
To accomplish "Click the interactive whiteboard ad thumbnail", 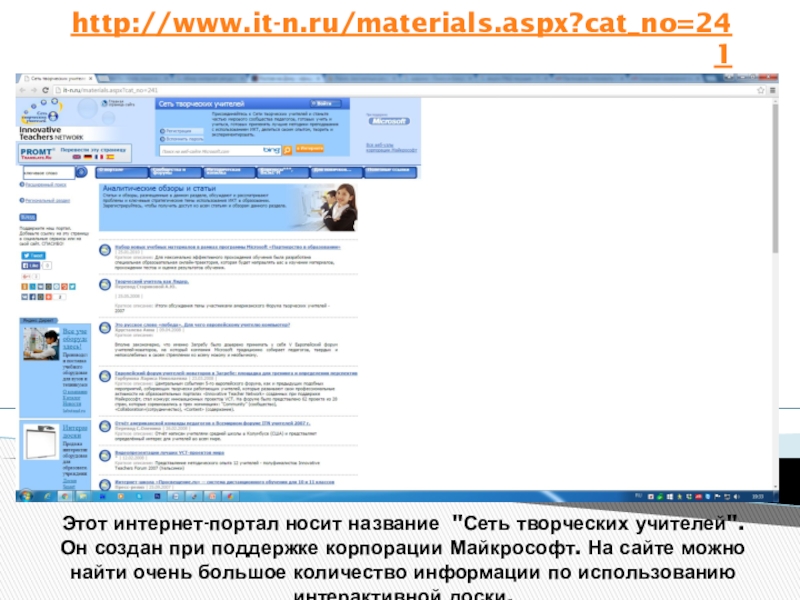I will tap(41, 441).
